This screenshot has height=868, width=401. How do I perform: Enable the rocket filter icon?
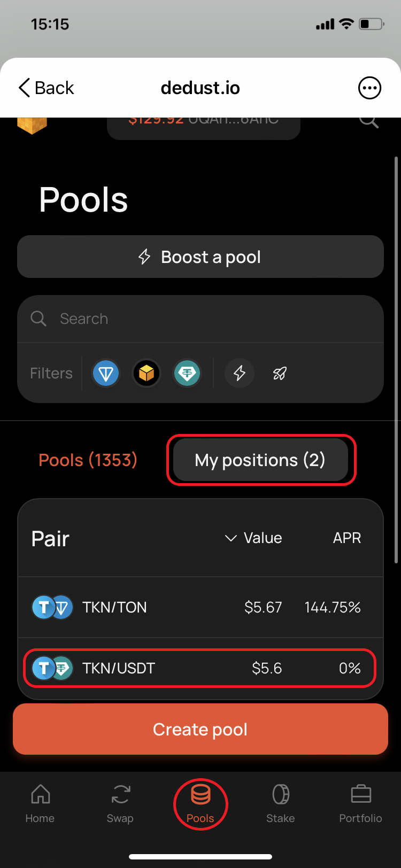280,373
